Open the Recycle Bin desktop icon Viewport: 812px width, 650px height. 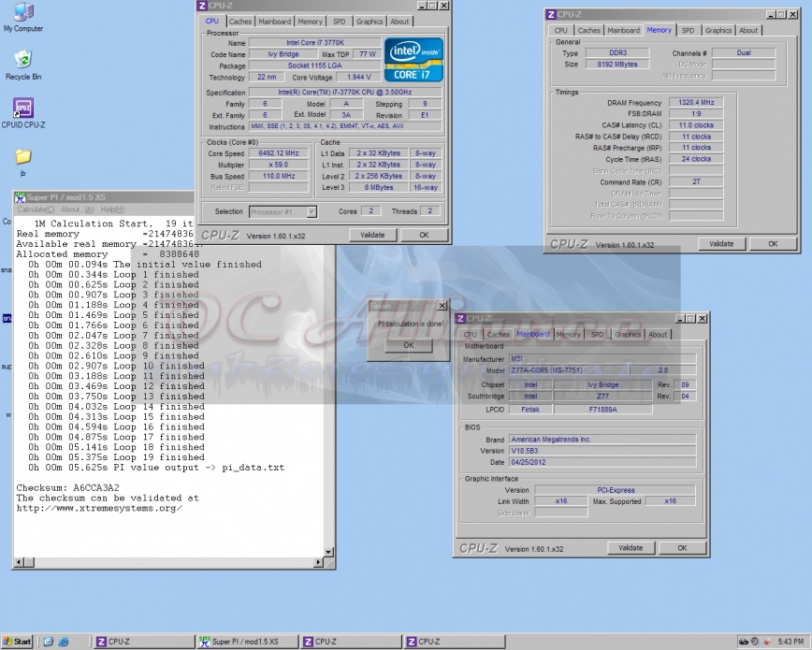coord(22,61)
